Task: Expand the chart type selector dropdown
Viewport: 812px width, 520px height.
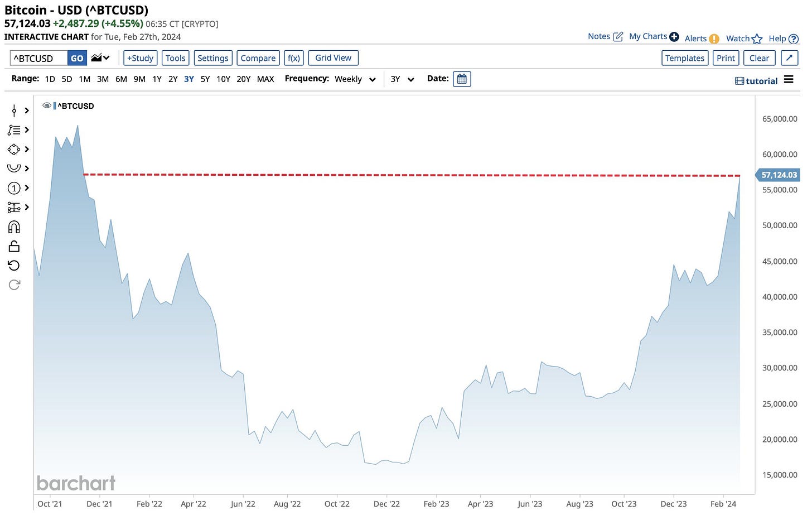Action: pos(100,58)
